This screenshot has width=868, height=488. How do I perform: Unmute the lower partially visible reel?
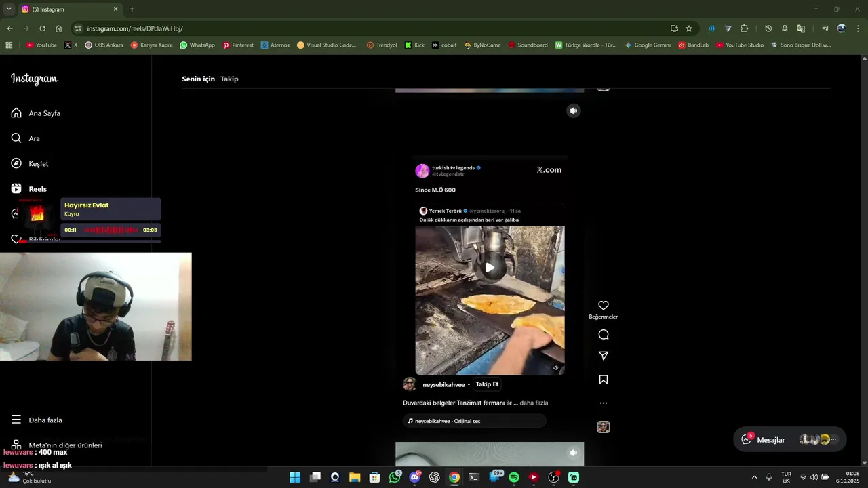coord(574,453)
